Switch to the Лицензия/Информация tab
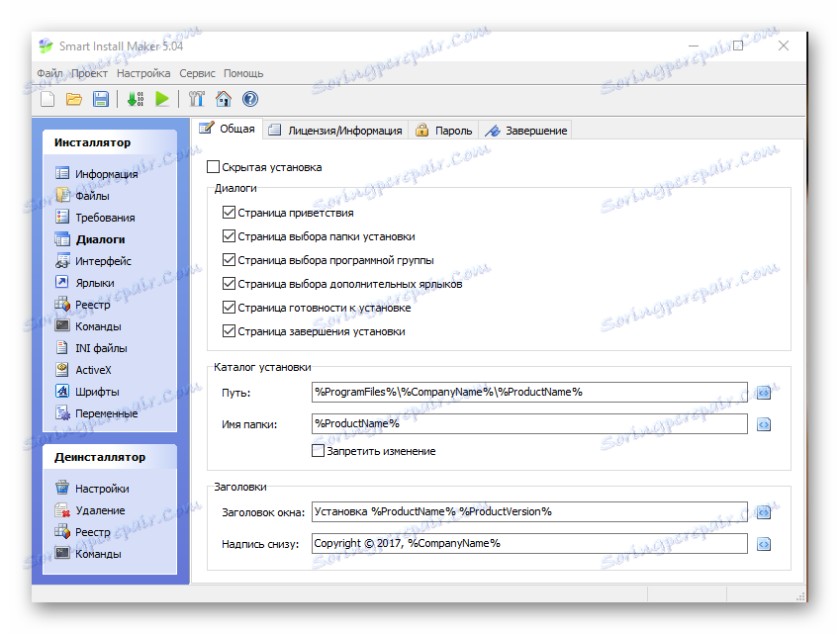The width and height of the screenshot is (840, 634). coord(335,131)
